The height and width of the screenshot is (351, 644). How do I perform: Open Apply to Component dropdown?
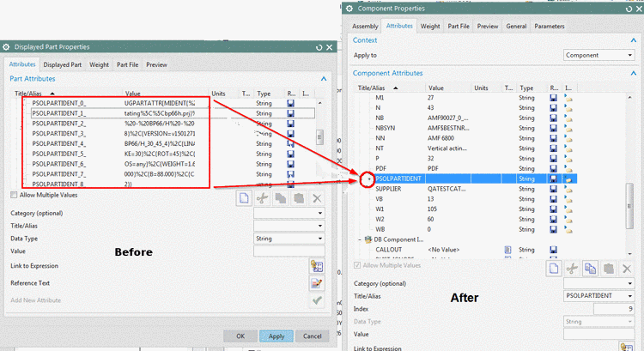point(599,55)
